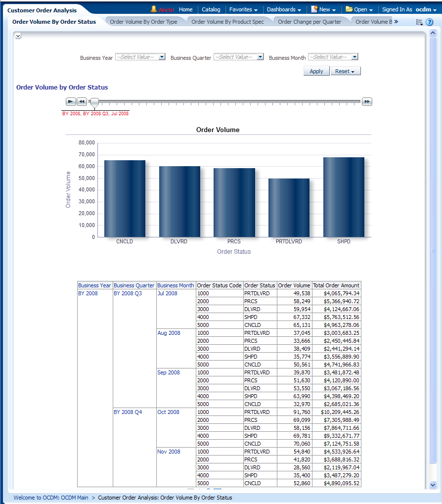Click the slider step-forward button
The image size is (442, 504).
point(367,101)
